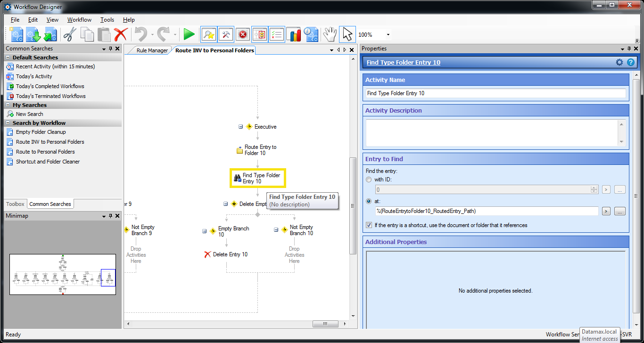644x343 pixels.
Task: Click inside the Activity Name text field
Action: click(x=495, y=93)
